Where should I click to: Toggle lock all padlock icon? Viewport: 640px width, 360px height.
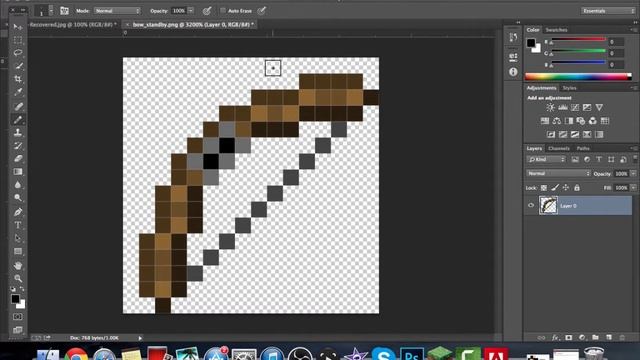(577, 188)
